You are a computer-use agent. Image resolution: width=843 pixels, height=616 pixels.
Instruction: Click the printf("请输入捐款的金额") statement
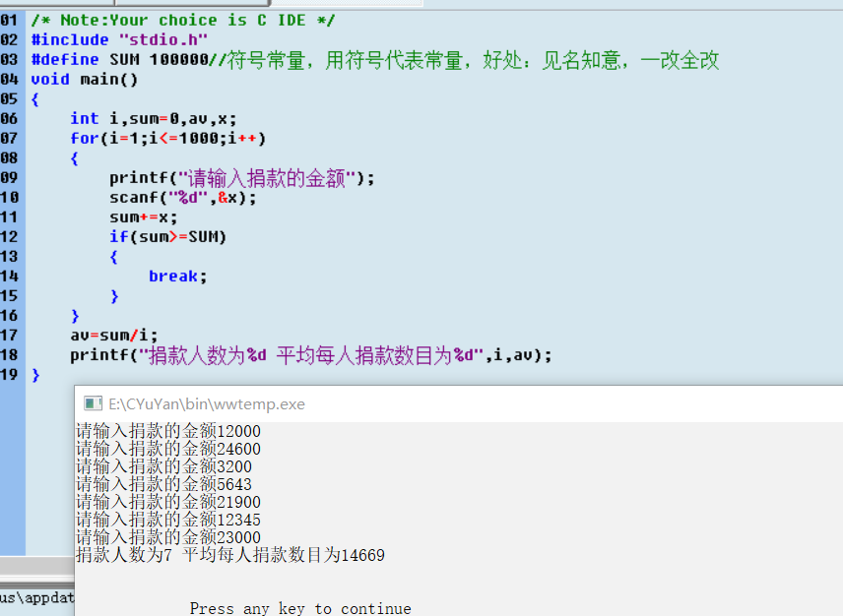[242, 178]
